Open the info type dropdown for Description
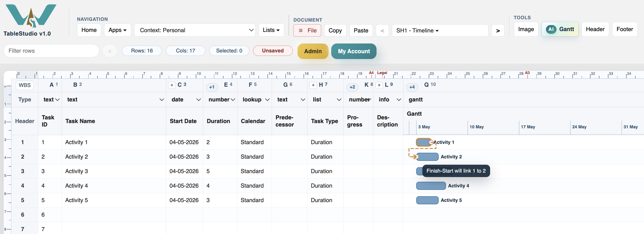This screenshot has height=234, width=644. 390,100
